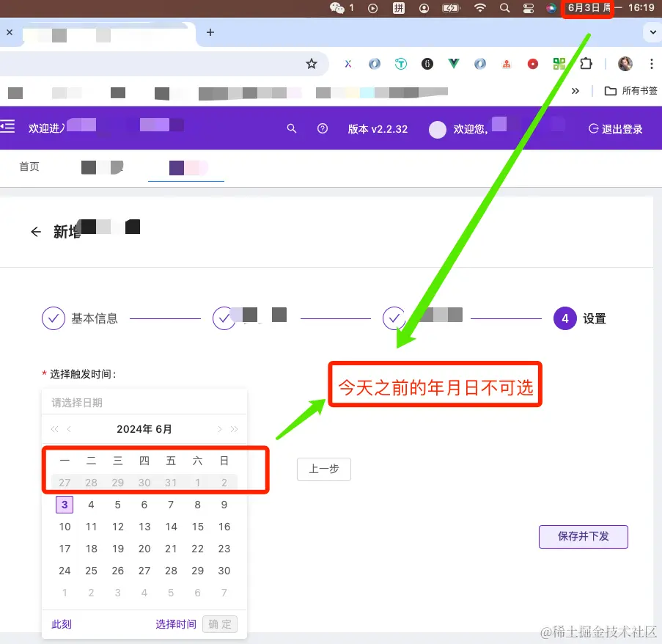
Task: Click the 上一步 previous step button
Action: coord(324,469)
